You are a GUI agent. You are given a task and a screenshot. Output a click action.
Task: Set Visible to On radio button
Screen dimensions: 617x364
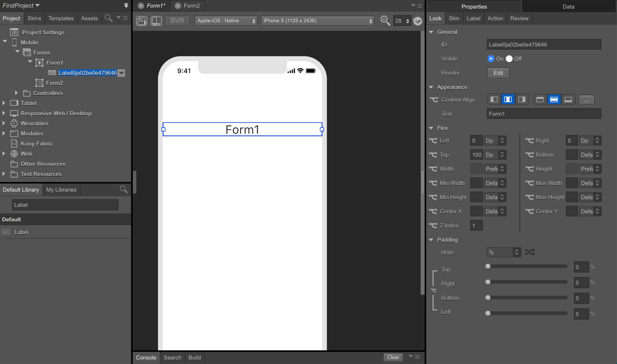[x=491, y=59]
